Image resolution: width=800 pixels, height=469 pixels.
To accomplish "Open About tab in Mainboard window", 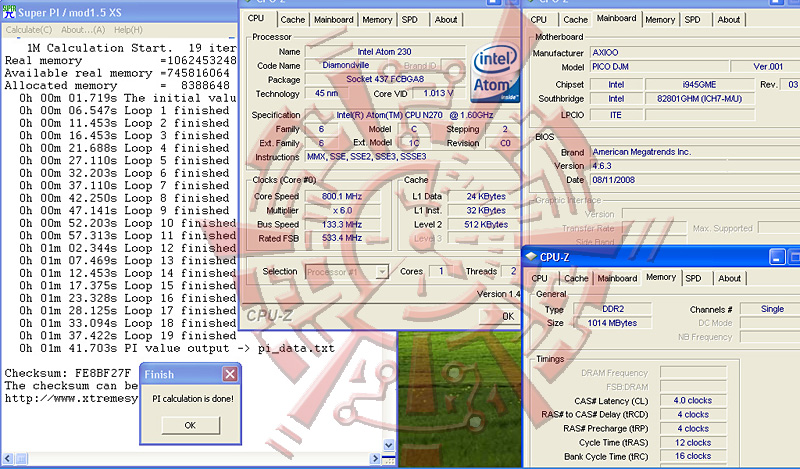I will 729,19.
